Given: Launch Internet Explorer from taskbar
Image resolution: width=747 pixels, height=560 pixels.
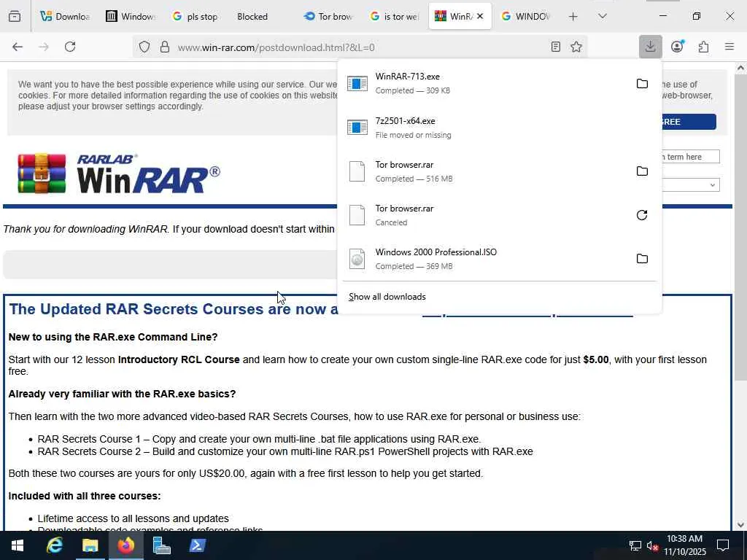Looking at the screenshot, I should click(x=54, y=545).
